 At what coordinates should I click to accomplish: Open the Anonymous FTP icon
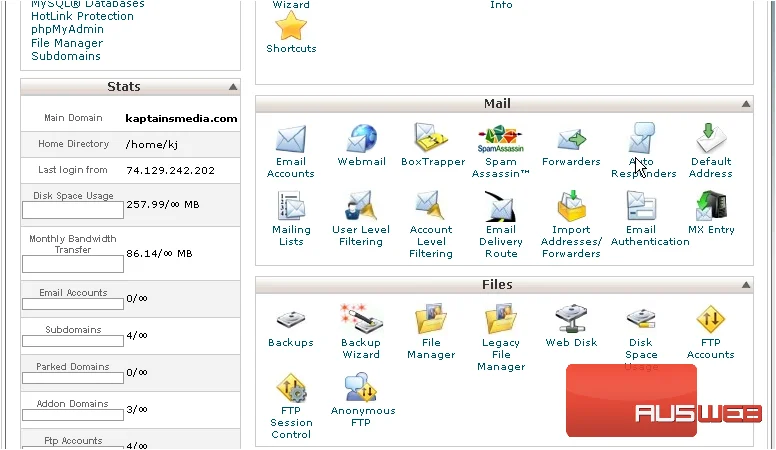point(361,387)
